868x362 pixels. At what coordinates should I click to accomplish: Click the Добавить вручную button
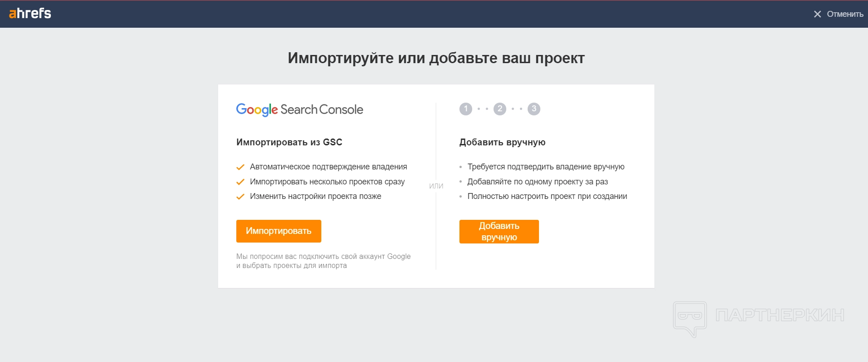point(499,232)
